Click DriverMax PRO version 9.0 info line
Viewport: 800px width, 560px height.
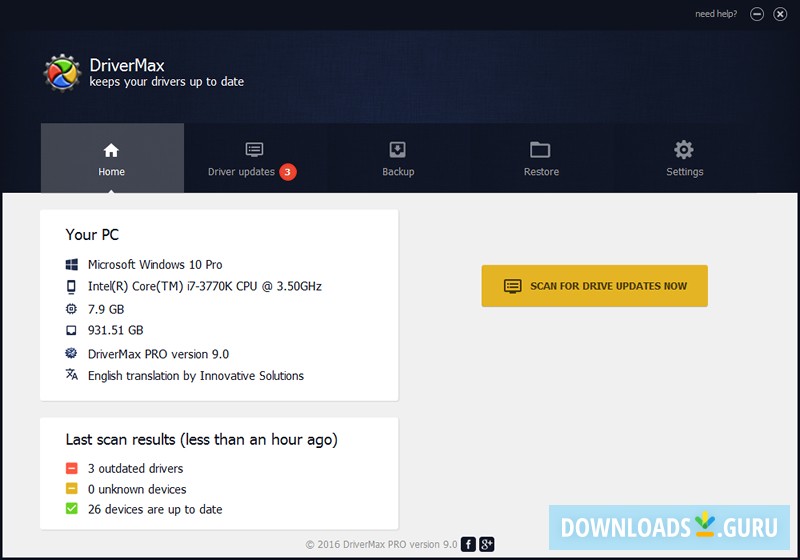click(158, 354)
